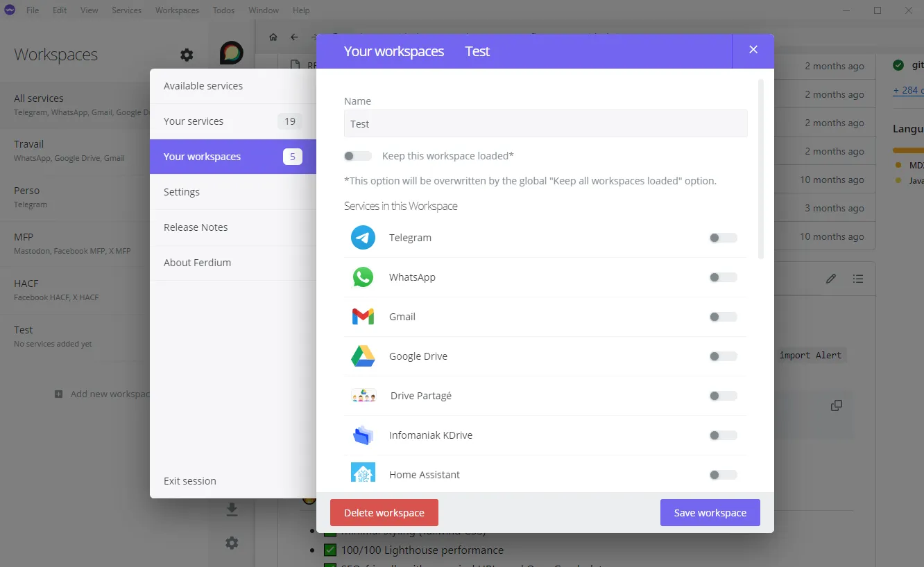Click the Telegram service icon
This screenshot has height=567, width=924.
363,238
